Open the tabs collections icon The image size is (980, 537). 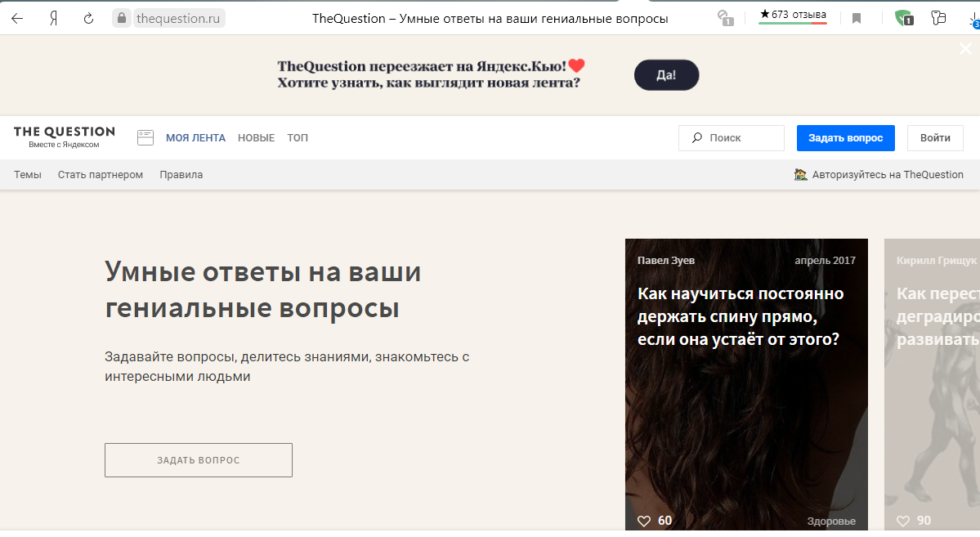(x=938, y=18)
